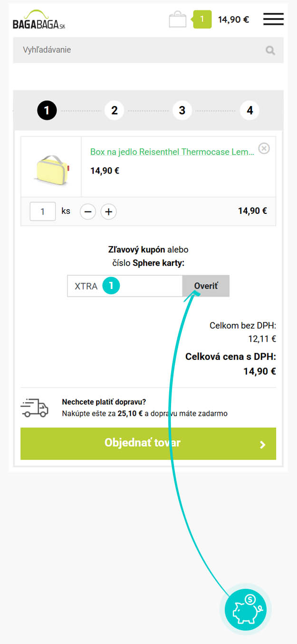The width and height of the screenshot is (297, 644).
Task: Click the delivery truck icon
Action: click(34, 408)
